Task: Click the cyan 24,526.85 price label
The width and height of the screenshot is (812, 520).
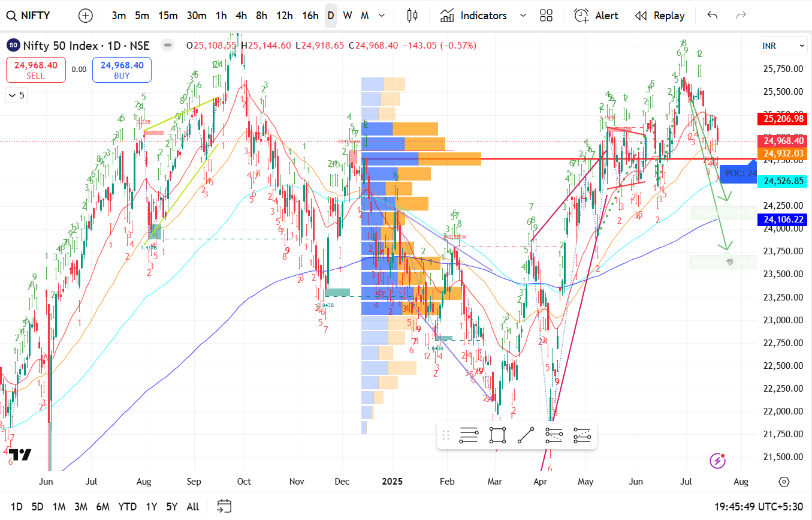Action: (x=783, y=181)
